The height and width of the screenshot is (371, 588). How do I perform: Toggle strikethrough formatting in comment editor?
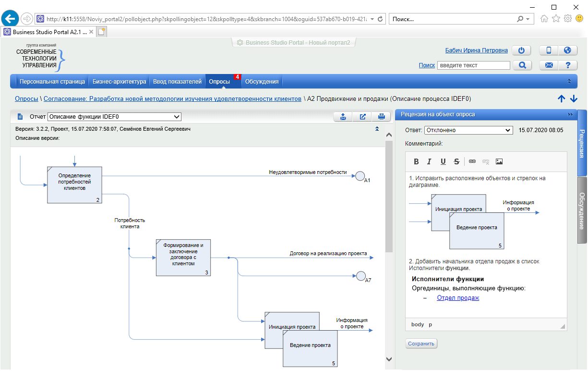point(456,161)
